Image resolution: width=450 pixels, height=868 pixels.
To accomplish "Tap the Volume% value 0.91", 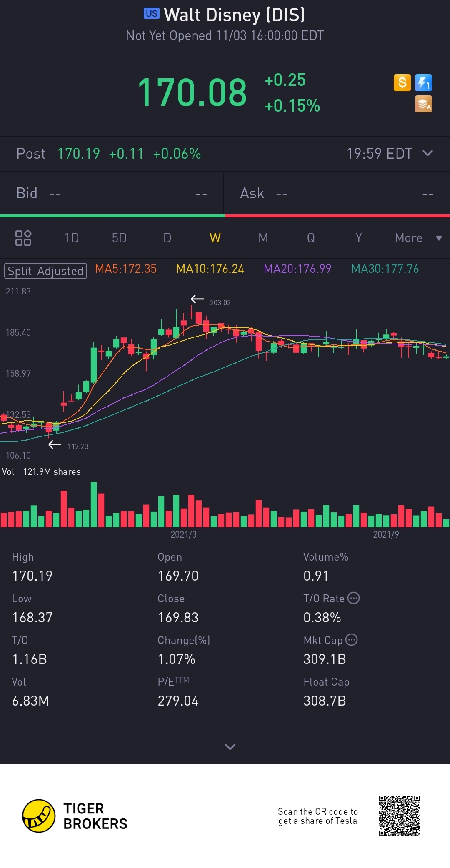I will [316, 576].
